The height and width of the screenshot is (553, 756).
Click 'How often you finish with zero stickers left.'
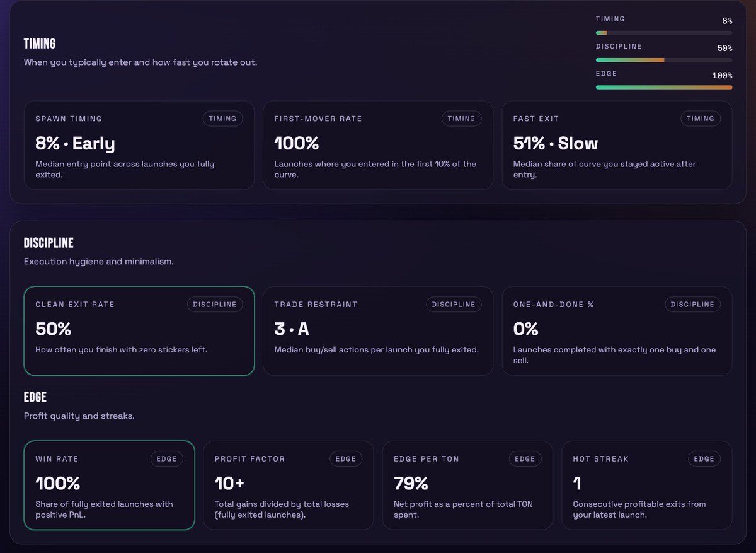tap(121, 349)
